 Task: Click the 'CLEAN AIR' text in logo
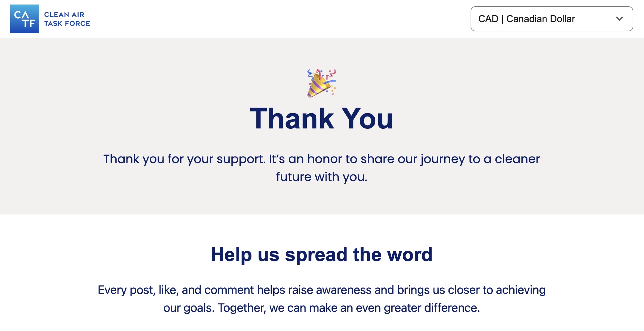(x=64, y=14)
